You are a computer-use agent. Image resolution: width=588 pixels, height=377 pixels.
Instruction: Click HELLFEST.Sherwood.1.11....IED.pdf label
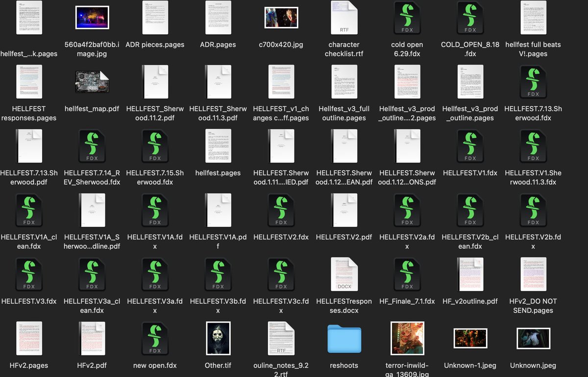281,177
